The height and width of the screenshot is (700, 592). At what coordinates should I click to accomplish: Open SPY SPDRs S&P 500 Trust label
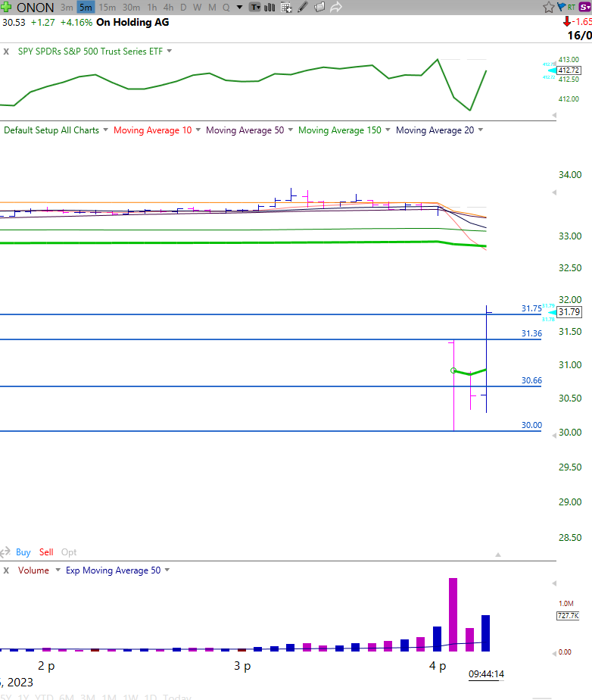pyautogui.click(x=90, y=52)
